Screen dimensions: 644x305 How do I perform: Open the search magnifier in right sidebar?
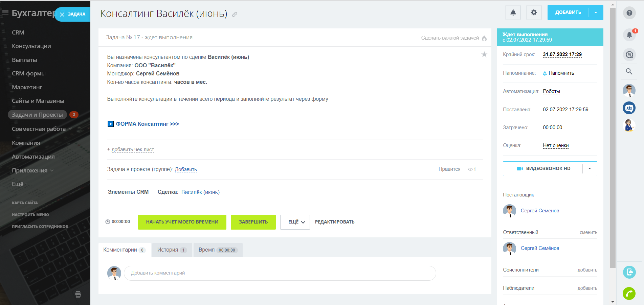point(629,71)
